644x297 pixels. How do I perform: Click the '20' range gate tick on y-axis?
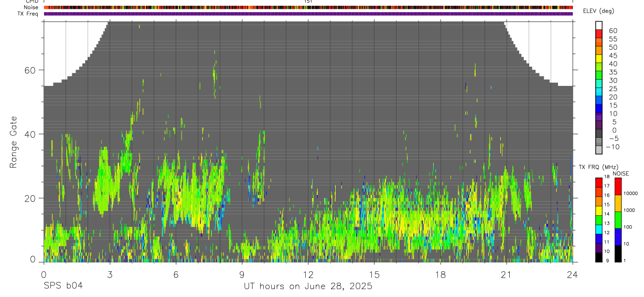pyautogui.click(x=30, y=198)
